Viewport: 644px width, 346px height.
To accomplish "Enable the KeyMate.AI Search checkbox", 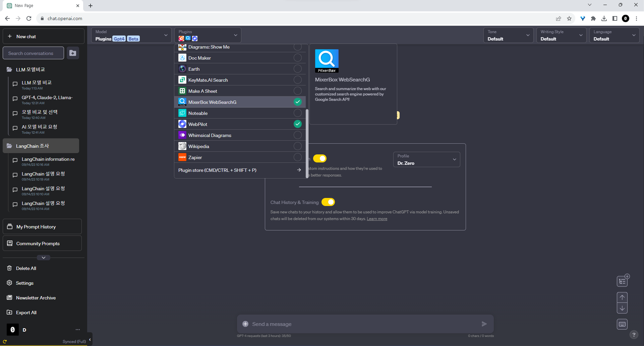I will [297, 80].
